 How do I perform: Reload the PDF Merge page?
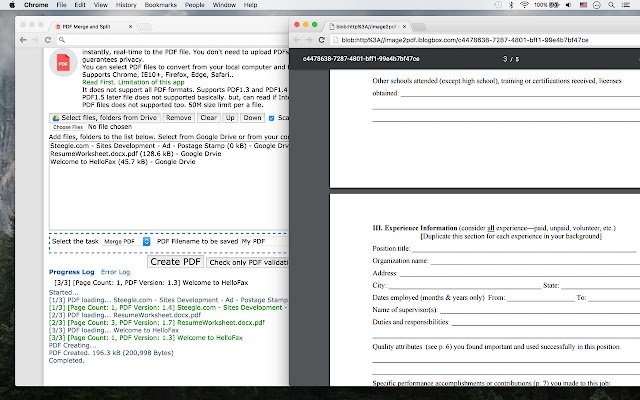[x=48, y=40]
